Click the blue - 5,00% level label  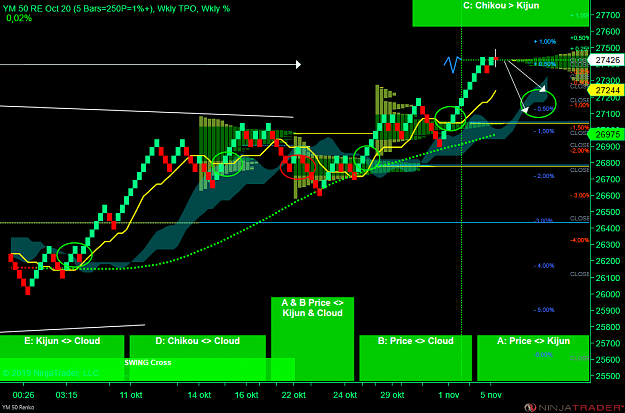click(544, 310)
